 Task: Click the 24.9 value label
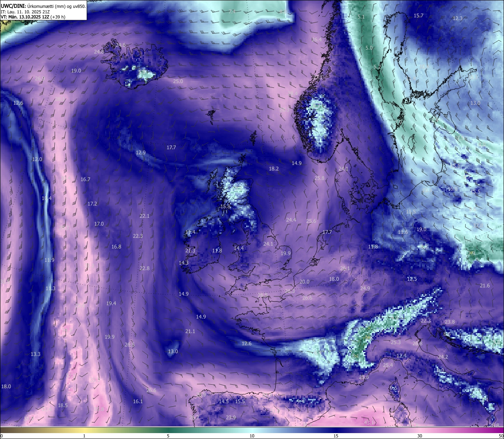[x=365, y=289]
